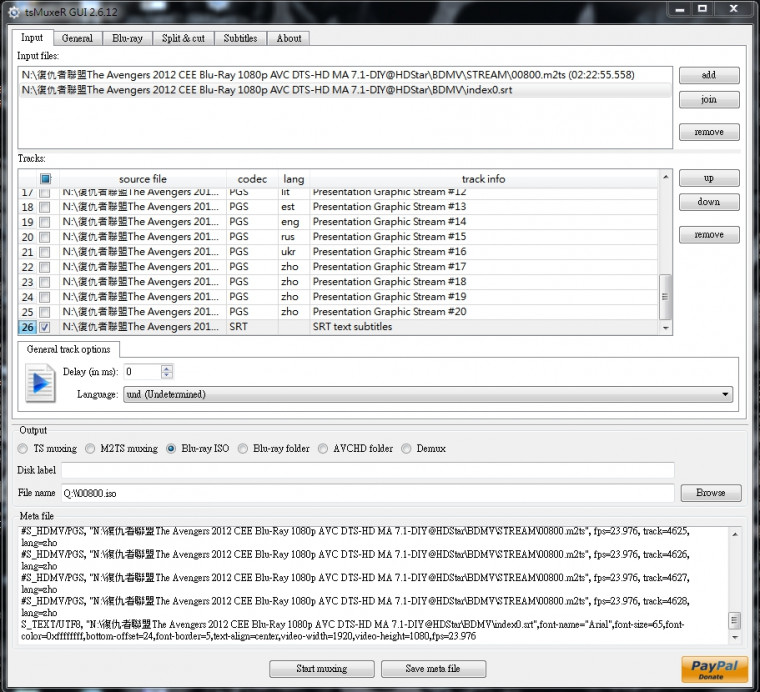The image size is (760, 692).
Task: Click tracks list scrollbar up arrow
Action: tap(665, 177)
